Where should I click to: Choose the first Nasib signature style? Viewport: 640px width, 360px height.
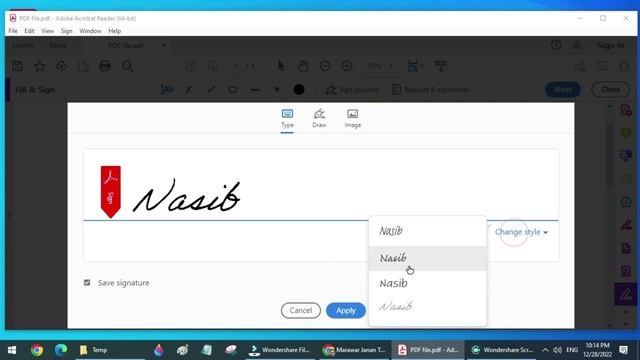tap(428, 231)
